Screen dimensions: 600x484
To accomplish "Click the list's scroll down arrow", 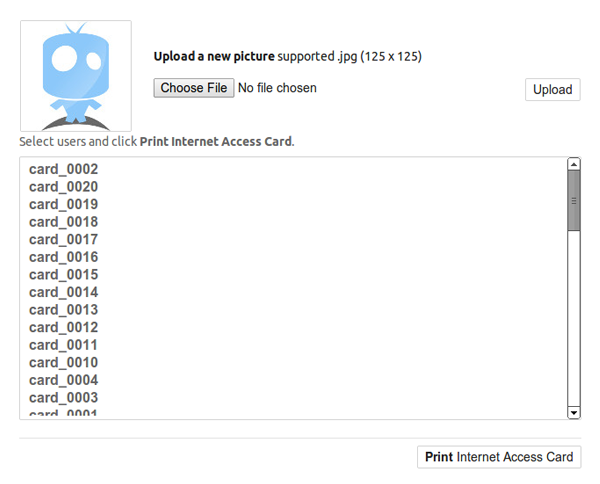I will pos(574,412).
